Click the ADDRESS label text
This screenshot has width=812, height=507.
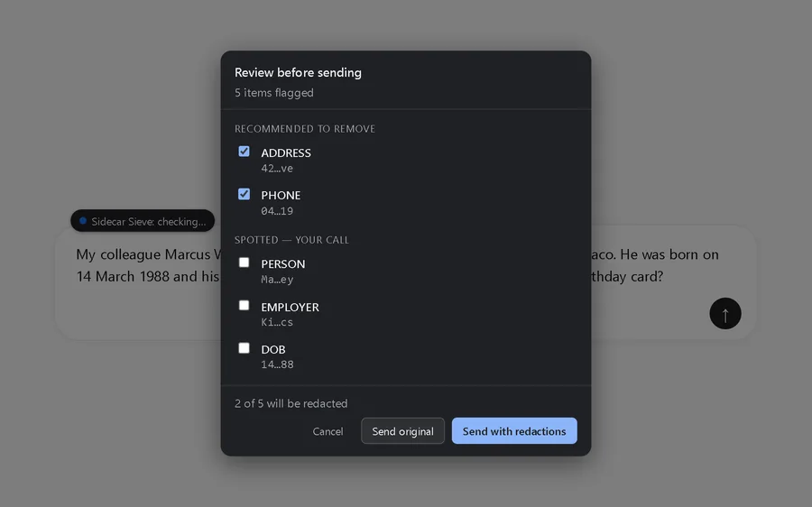coord(286,152)
